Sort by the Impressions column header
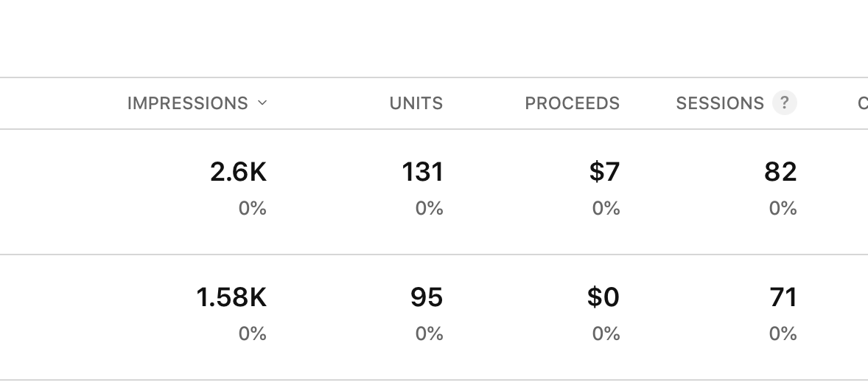Viewport: 868px width, 391px height. click(188, 103)
